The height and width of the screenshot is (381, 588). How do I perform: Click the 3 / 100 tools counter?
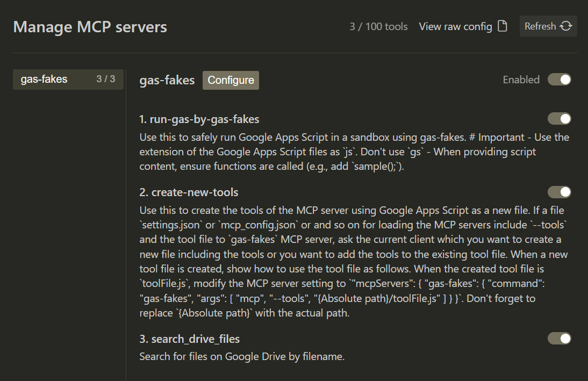click(378, 26)
